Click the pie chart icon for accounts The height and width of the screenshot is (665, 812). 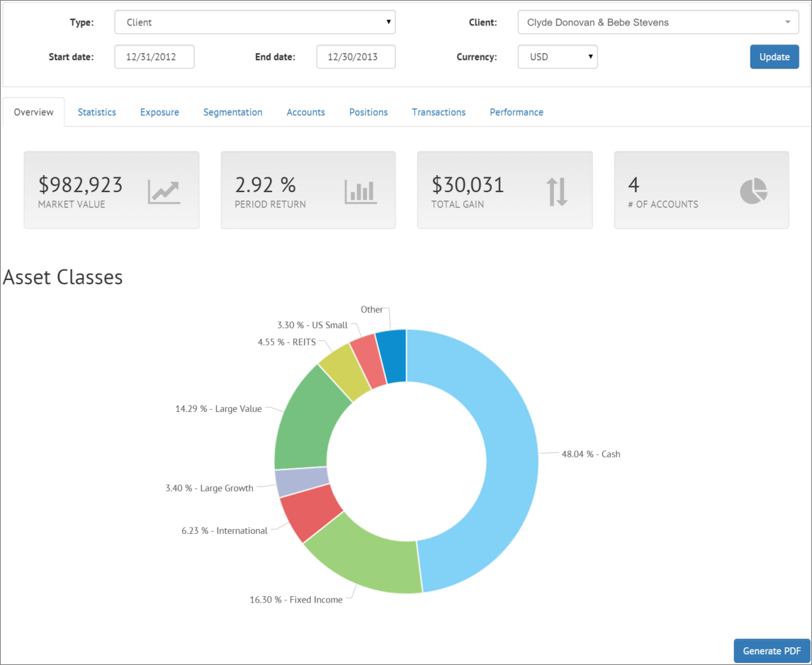click(x=753, y=191)
